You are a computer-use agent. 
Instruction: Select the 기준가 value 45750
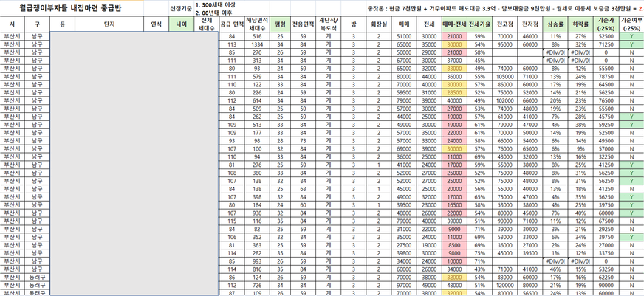pyautogui.click(x=606, y=117)
